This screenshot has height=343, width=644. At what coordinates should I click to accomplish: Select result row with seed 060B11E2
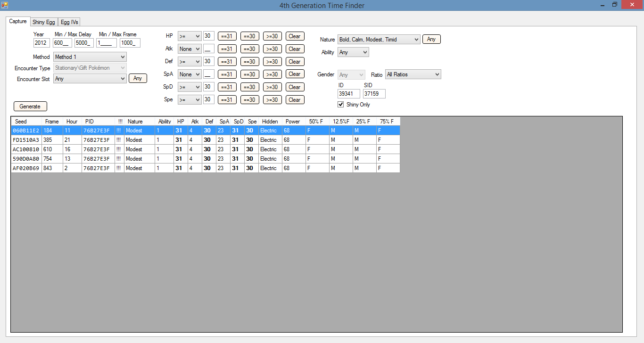(206, 131)
